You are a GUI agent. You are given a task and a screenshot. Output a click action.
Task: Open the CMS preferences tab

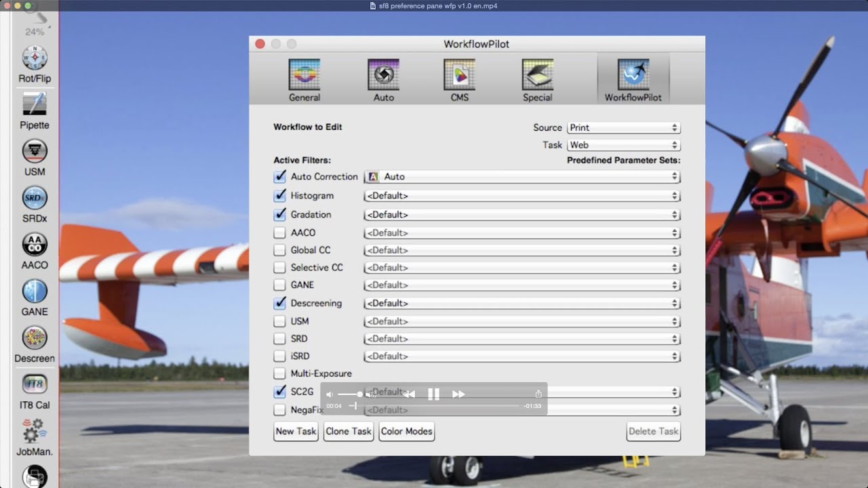[x=459, y=80]
